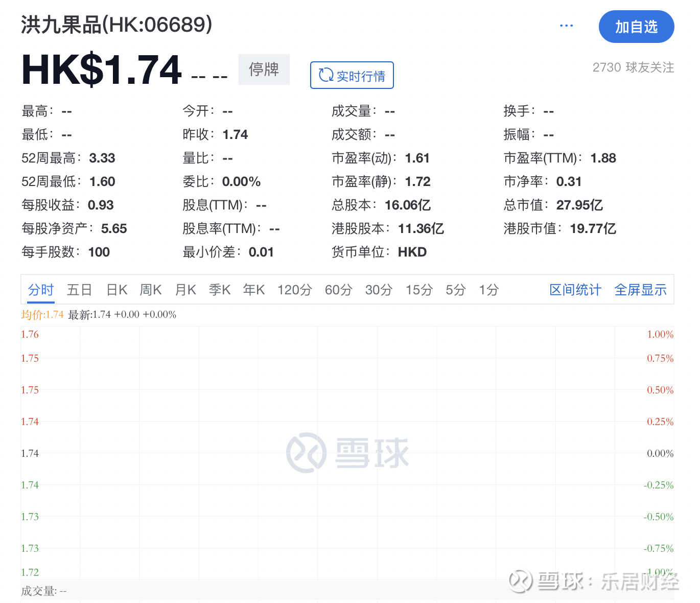Click the 区间统计 link
700x603 pixels.
(575, 290)
